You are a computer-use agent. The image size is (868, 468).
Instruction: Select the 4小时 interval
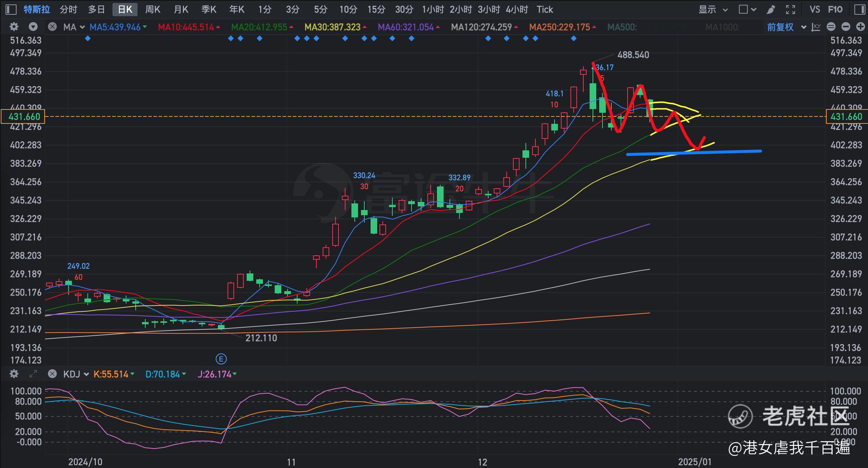pyautogui.click(x=517, y=10)
